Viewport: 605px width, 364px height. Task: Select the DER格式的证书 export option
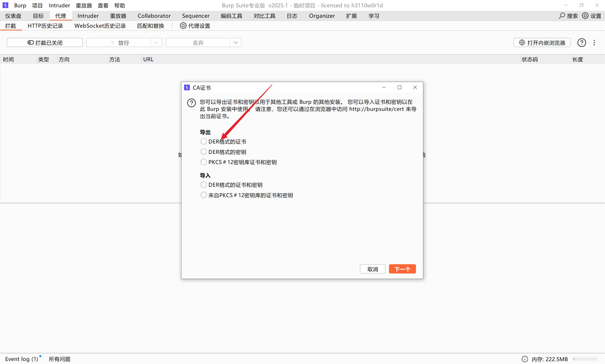203,141
